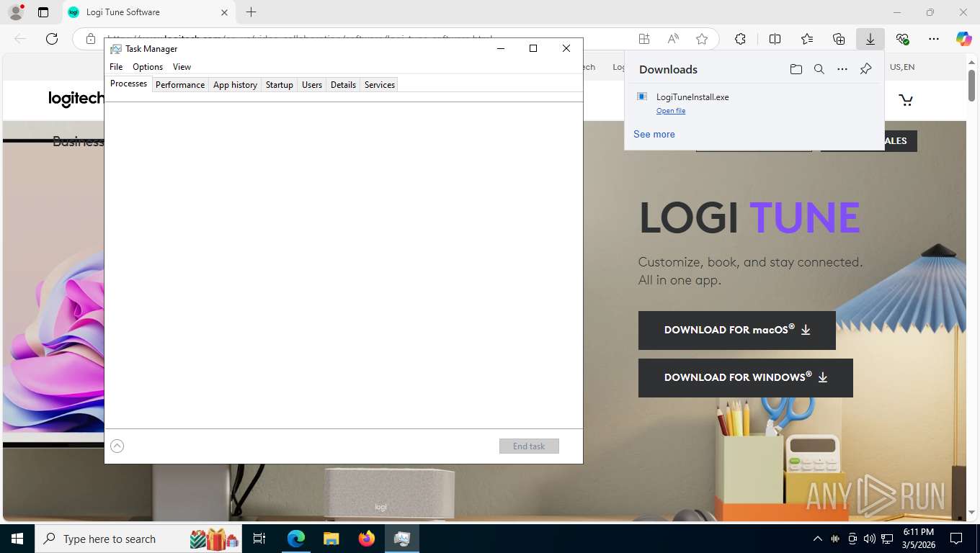
Task: Open the taskbar clock and date
Action: click(918, 539)
